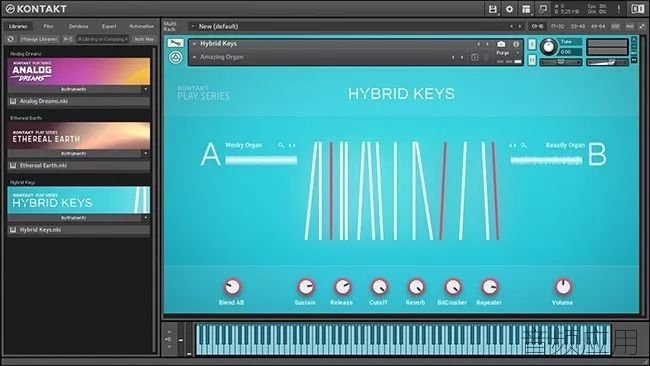650x366 pixels.
Task: Open instrument edit mode wrench icon
Action: (175, 43)
